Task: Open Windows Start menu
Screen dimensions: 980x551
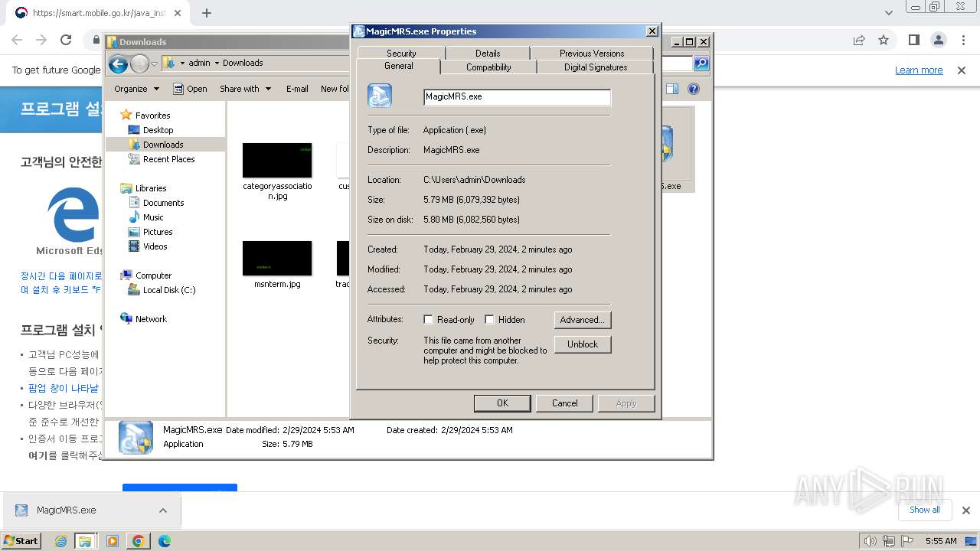Action: [x=21, y=541]
